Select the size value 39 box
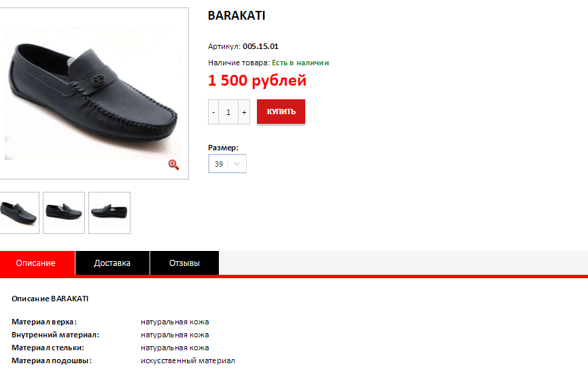This screenshot has height=370, width=588. [227, 164]
